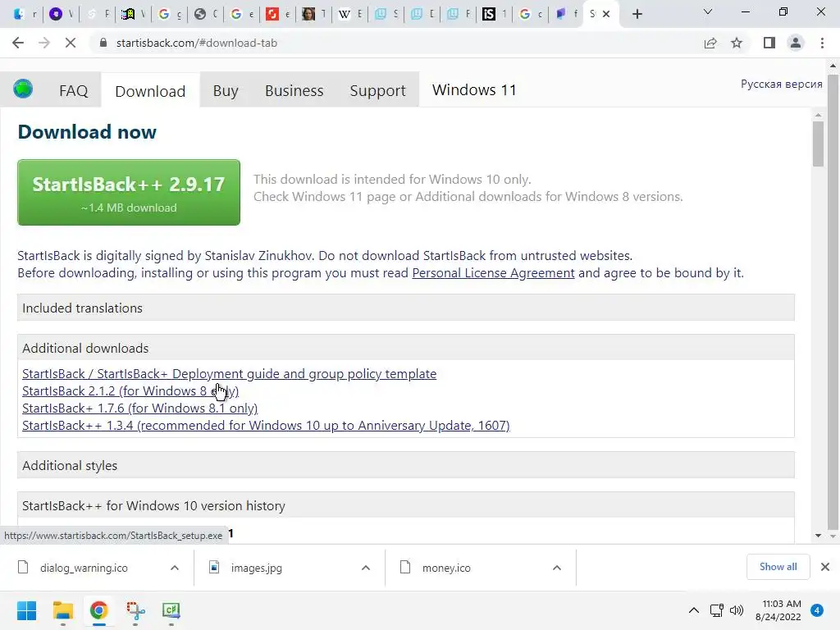Open the Windows Start menu
This screenshot has height=630, width=840.
27,610
